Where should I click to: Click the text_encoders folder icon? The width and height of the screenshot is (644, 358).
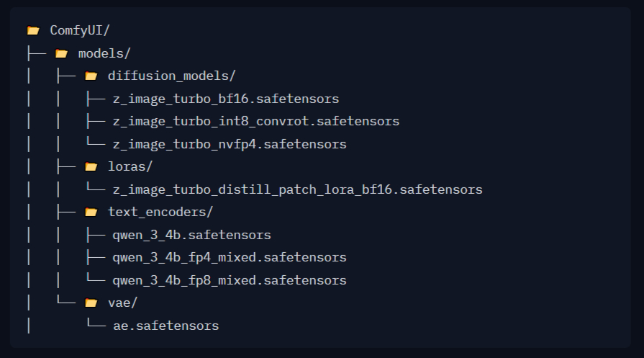tap(91, 212)
